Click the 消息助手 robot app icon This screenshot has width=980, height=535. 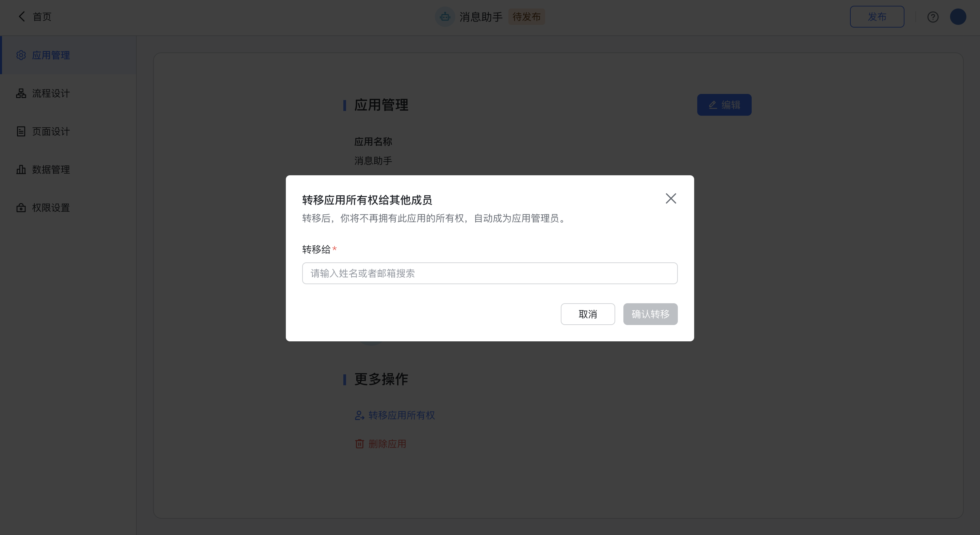(445, 17)
